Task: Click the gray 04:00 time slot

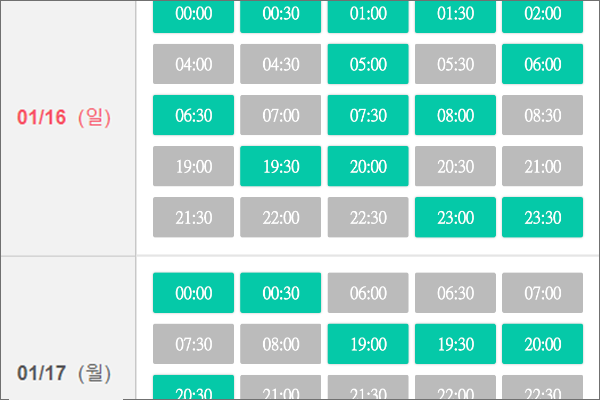Action: click(193, 64)
